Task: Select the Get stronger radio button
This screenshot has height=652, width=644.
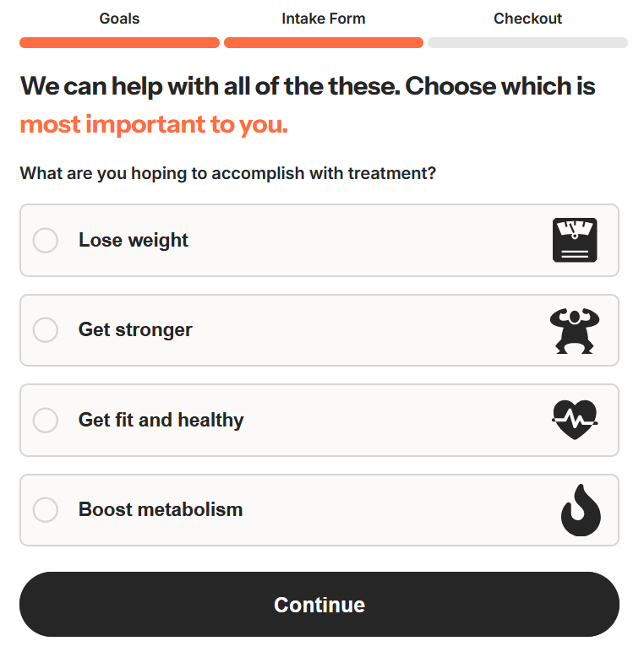Action: click(46, 330)
